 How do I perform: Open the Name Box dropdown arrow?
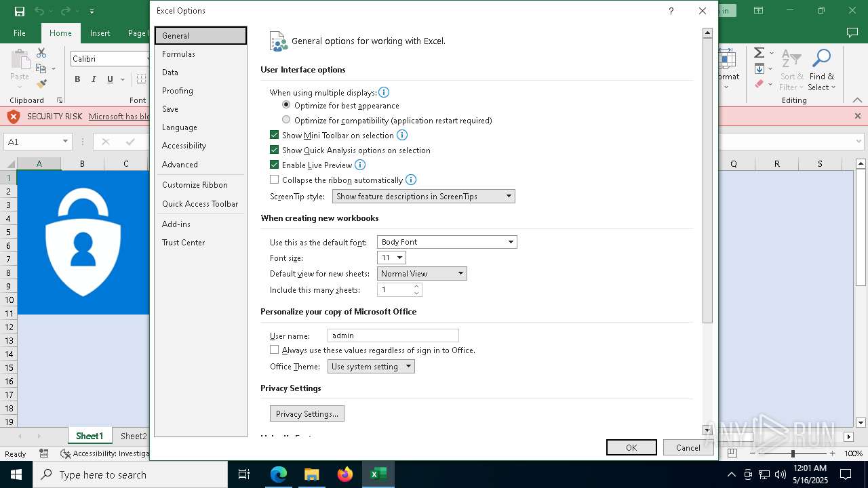[x=66, y=142]
